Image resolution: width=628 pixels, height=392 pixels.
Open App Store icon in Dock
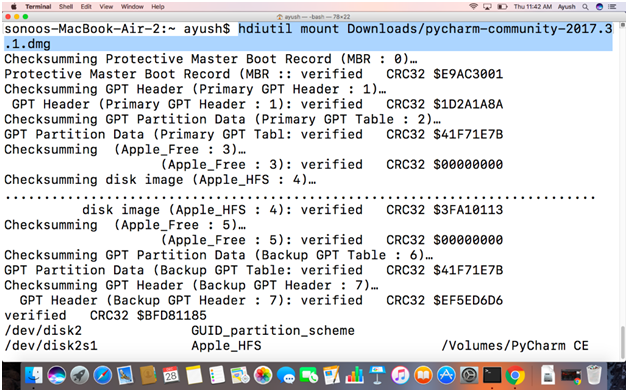point(446,375)
